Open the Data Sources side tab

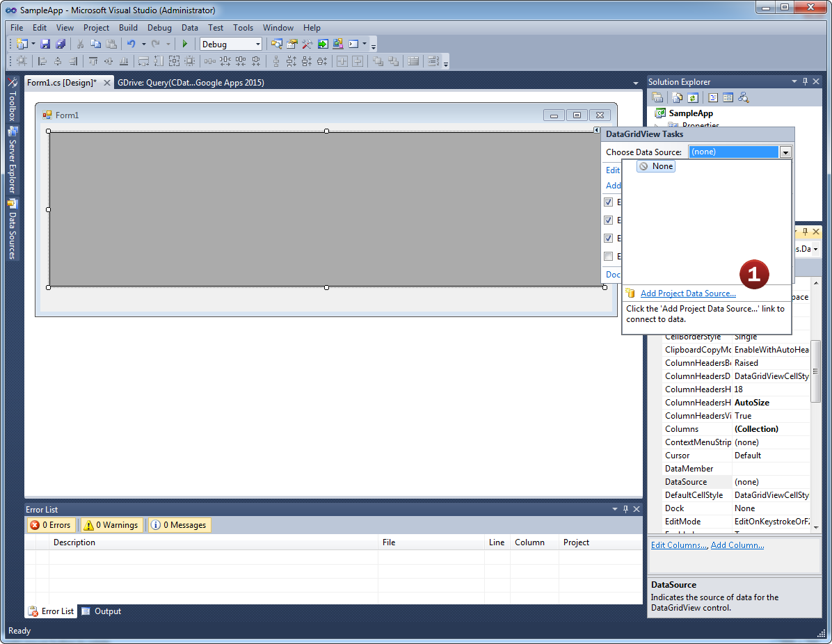tap(12, 230)
